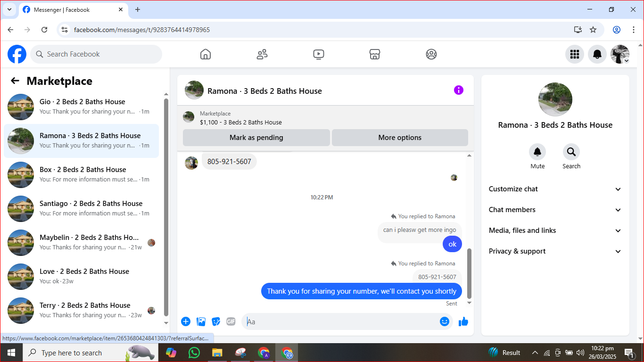Screen dimensions: 644x362
Task: Expand Privacy & support section
Action: pyautogui.click(x=555, y=251)
